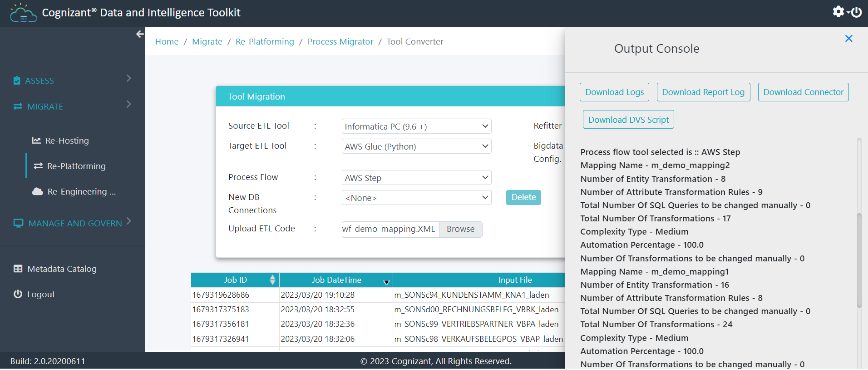Click the Logout power icon
This screenshot has height=370, width=868.
tap(18, 294)
